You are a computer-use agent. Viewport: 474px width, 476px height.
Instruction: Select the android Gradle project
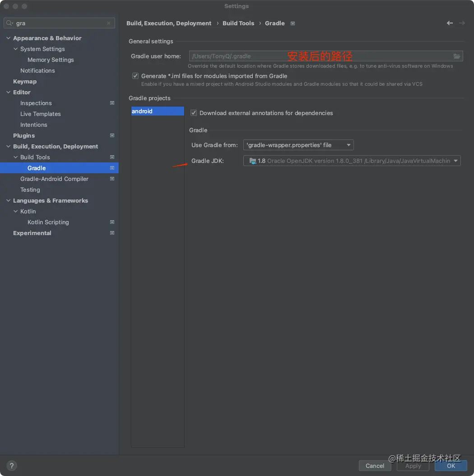tap(158, 111)
